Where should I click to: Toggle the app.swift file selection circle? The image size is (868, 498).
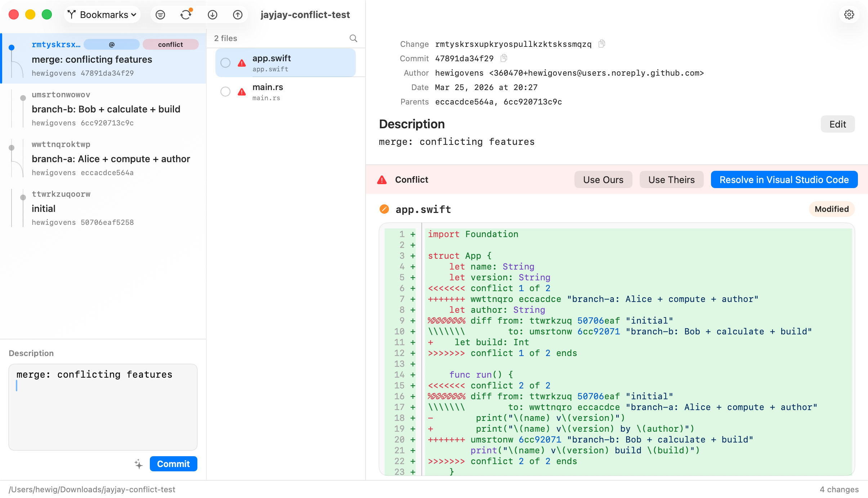(x=225, y=63)
